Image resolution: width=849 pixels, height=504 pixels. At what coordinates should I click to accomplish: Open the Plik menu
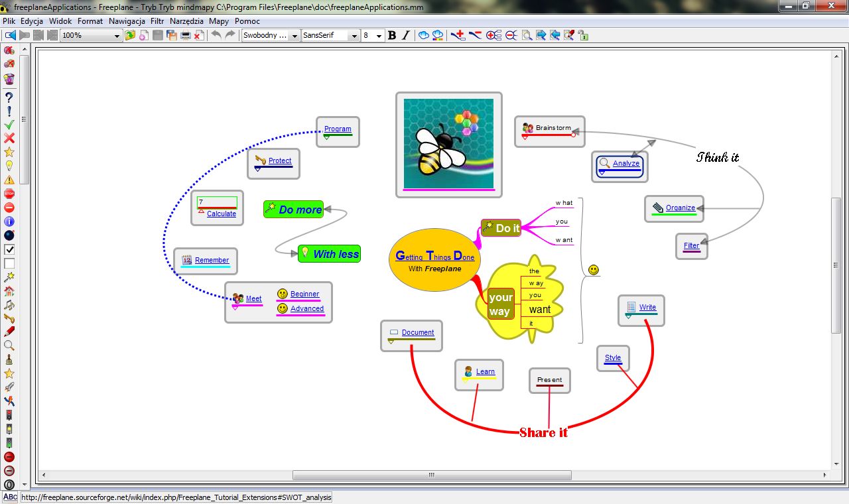9,21
